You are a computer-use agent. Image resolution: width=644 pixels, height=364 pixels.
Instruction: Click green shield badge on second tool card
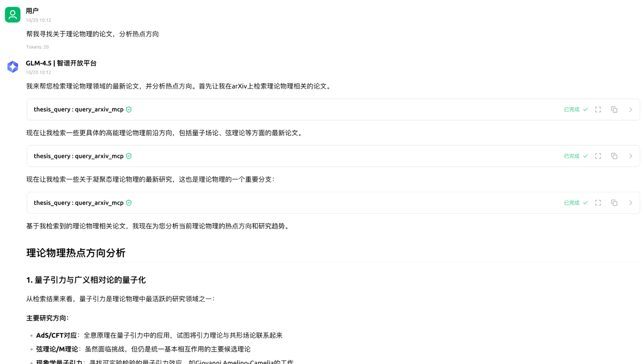click(x=129, y=156)
